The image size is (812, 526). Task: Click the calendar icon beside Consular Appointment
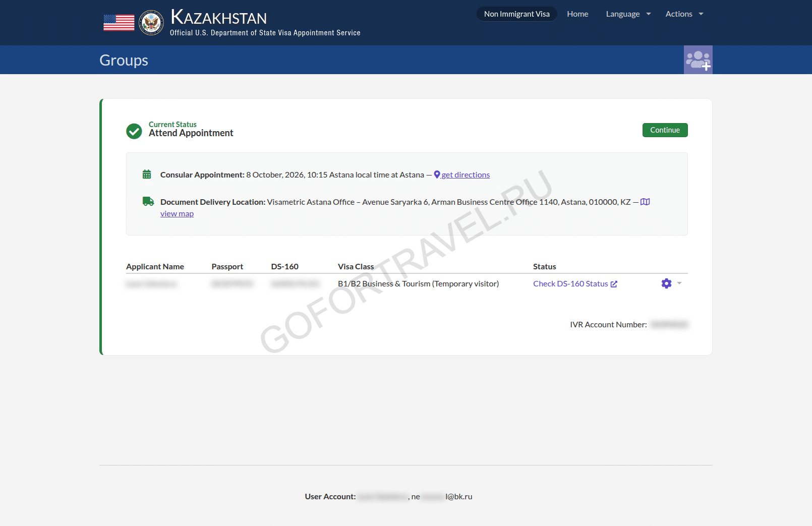[x=147, y=174]
